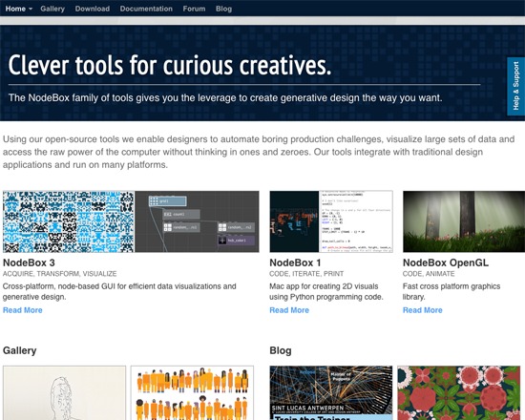This screenshot has height=420, width=525.
Task: Open the Download page
Action: tap(92, 9)
